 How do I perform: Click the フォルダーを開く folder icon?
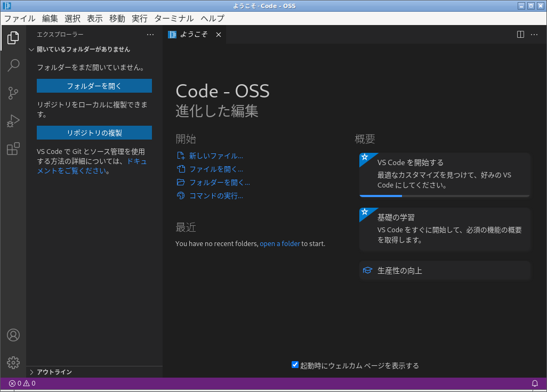tap(181, 182)
